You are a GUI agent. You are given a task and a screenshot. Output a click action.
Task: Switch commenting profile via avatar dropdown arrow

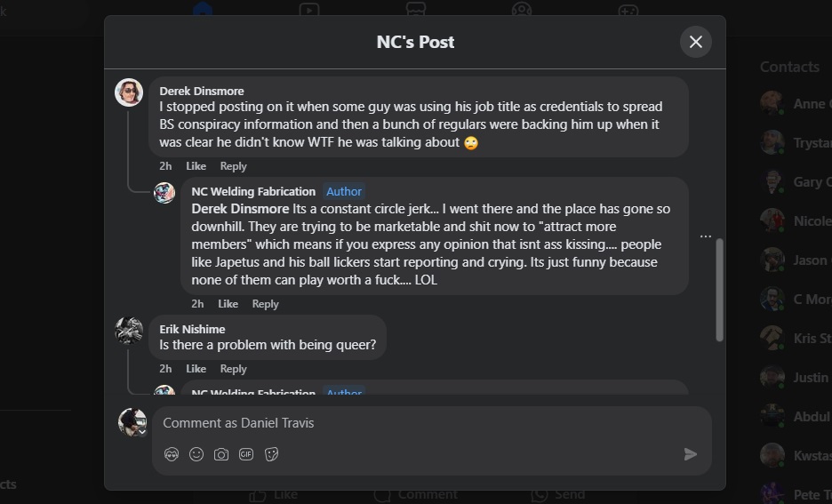(x=141, y=432)
